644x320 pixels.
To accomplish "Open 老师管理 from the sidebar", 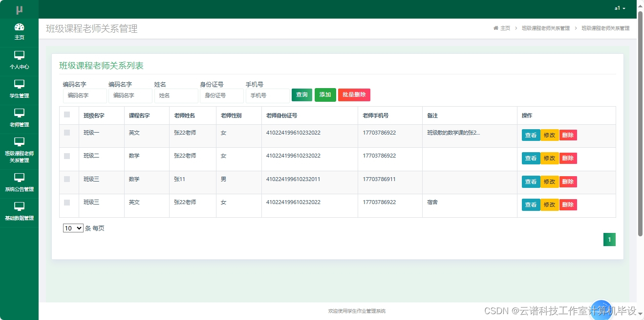I will (x=19, y=118).
